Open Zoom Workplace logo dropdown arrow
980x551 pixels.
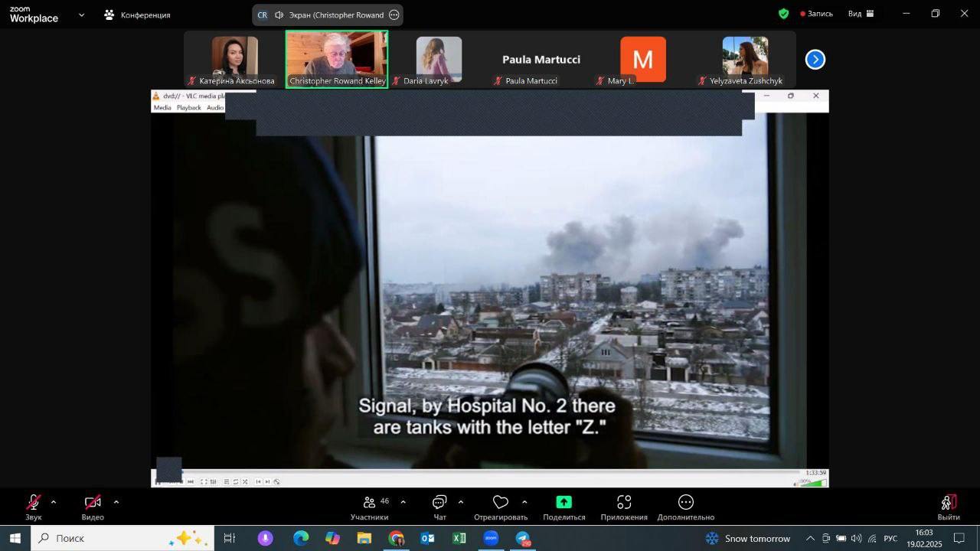pyautogui.click(x=82, y=15)
